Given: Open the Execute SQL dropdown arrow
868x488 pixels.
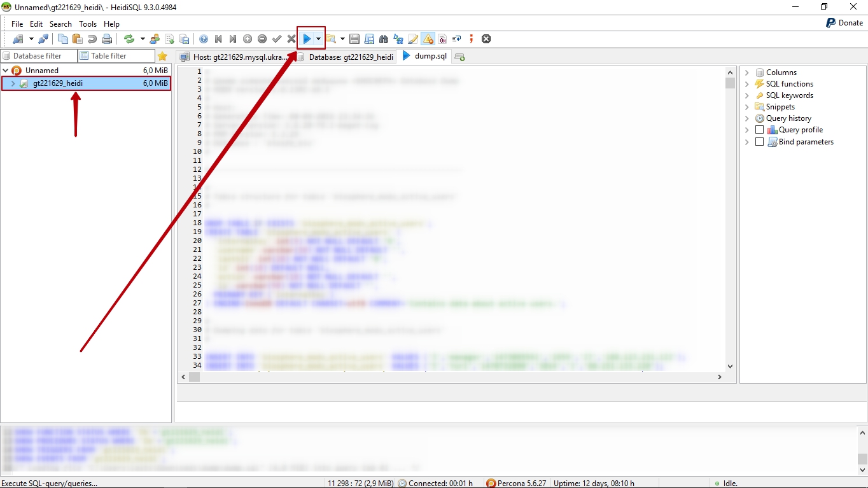Looking at the screenshot, I should 318,39.
